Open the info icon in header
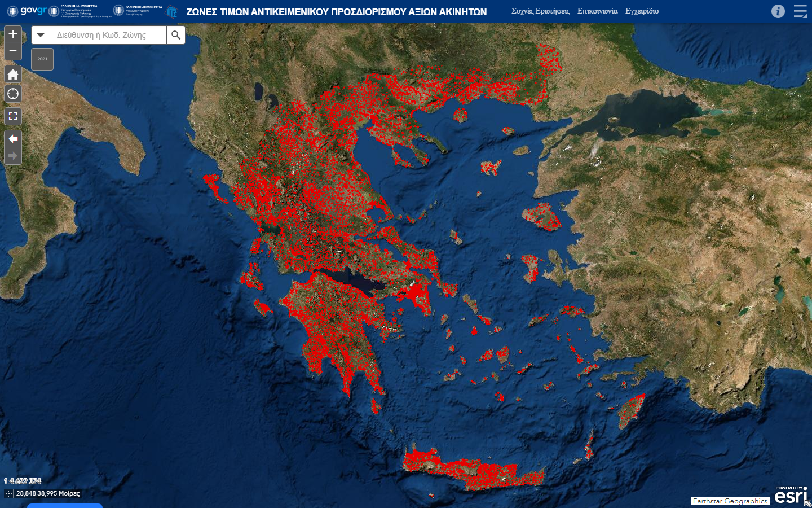 (x=778, y=11)
